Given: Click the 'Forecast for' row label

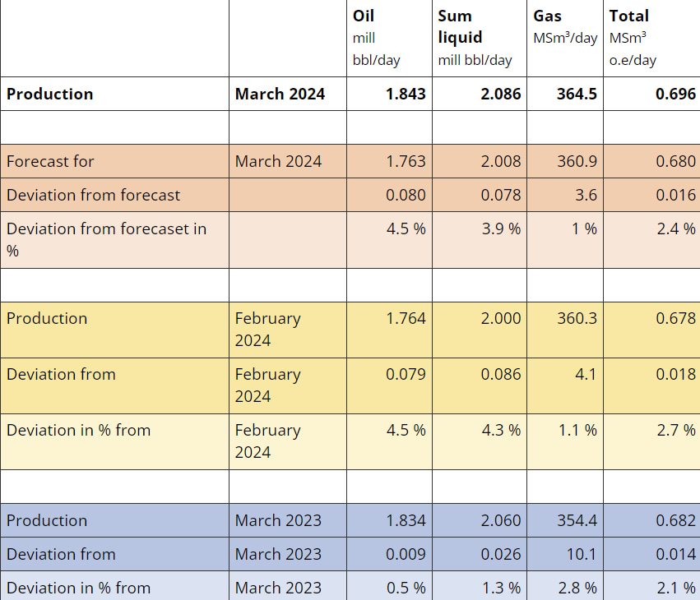Looking at the screenshot, I should tap(50, 161).
